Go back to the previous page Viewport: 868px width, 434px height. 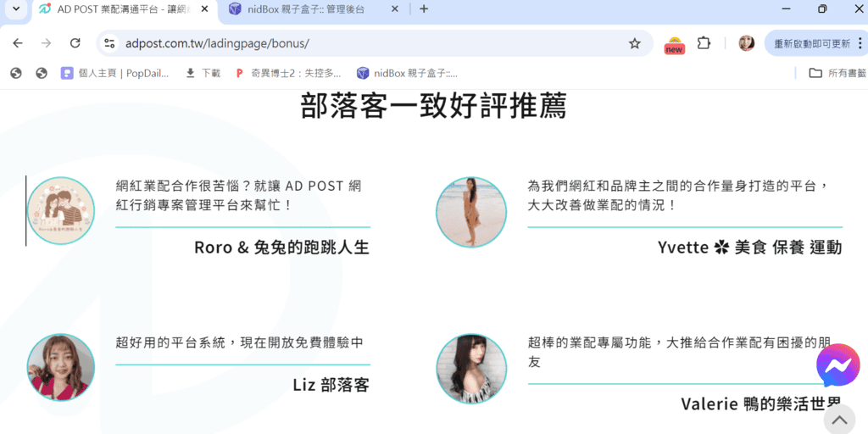tap(18, 44)
